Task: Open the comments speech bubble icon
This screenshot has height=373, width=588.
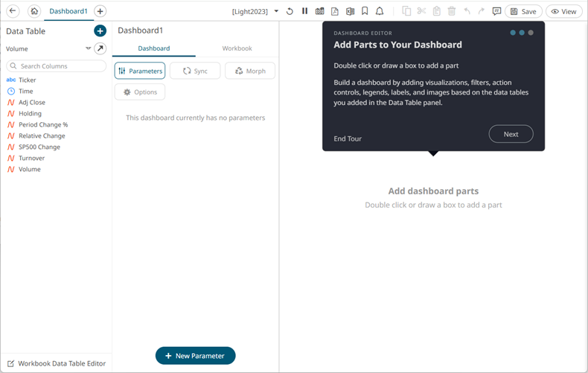Action: [496, 11]
